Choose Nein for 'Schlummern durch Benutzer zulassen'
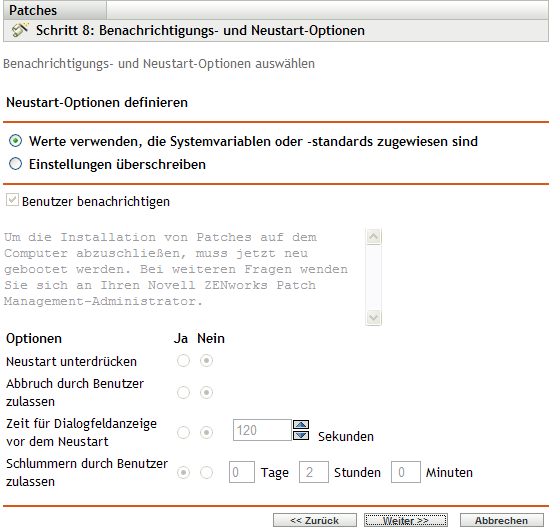Viewport: 550px width, 531px height. [206, 472]
